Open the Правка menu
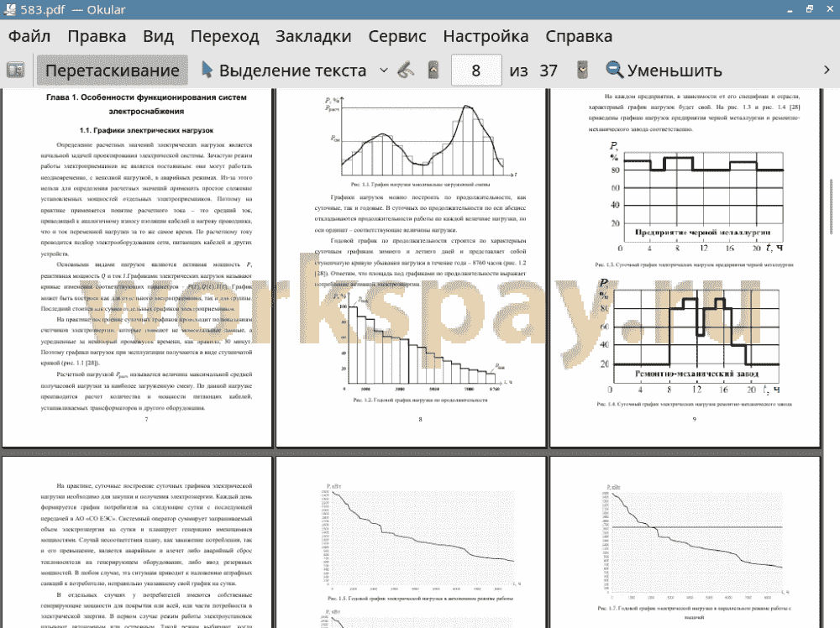 [x=97, y=36]
